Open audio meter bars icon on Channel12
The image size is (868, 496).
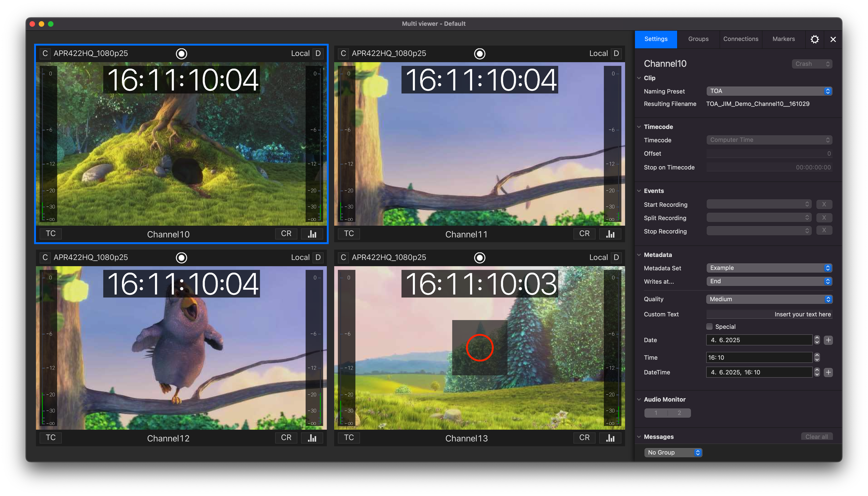click(x=312, y=438)
